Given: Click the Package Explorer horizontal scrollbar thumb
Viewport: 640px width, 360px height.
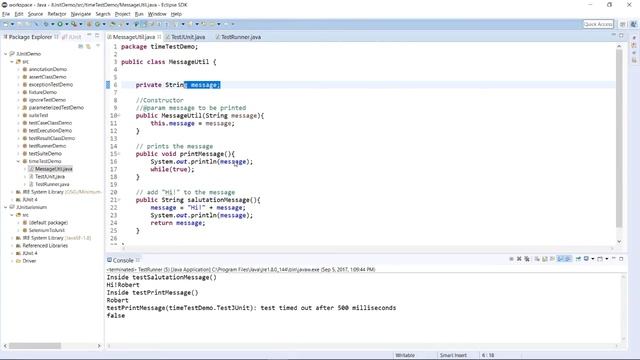Looking at the screenshot, I should click(35, 346).
